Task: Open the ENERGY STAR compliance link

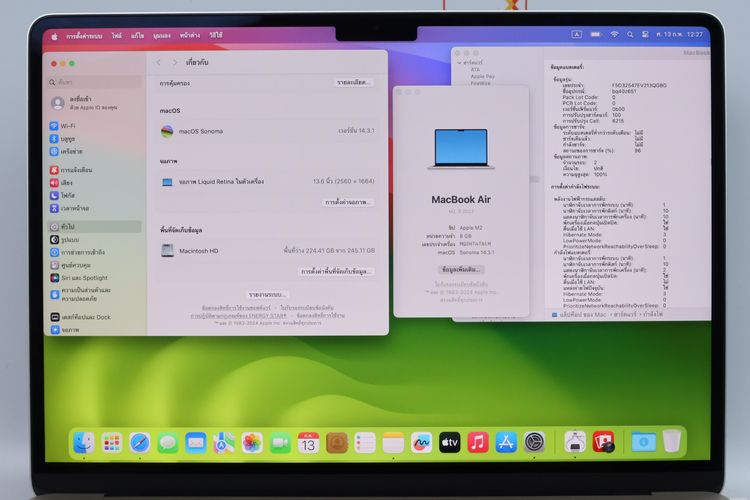Action: pos(239,316)
